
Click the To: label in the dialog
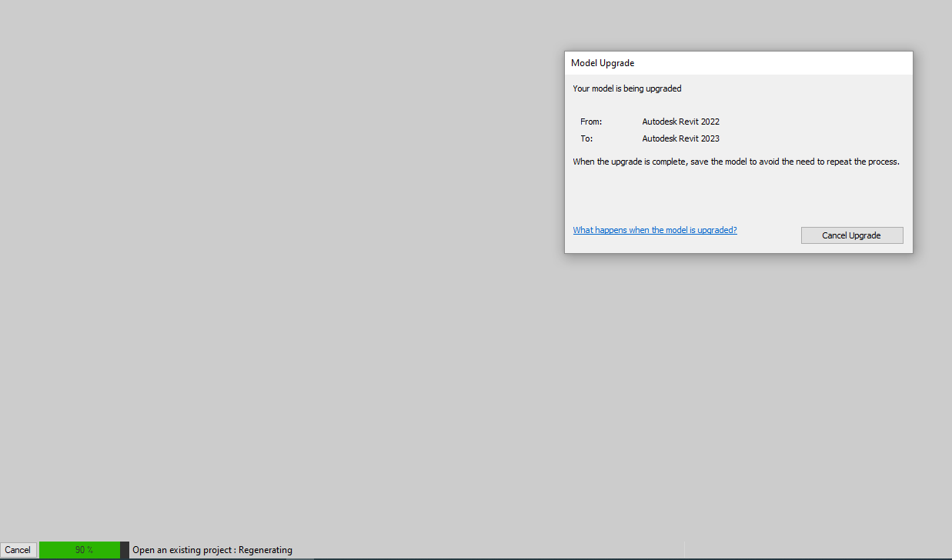pos(586,138)
